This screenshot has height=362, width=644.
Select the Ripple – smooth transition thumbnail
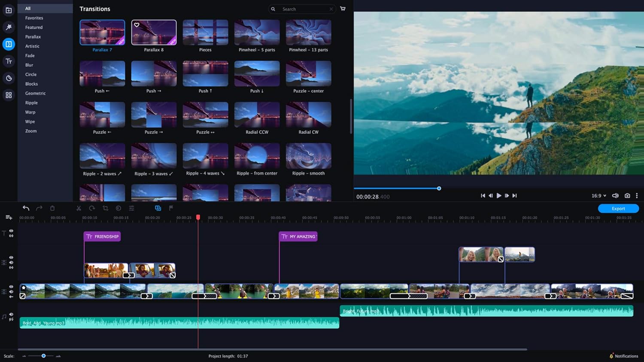click(x=308, y=156)
